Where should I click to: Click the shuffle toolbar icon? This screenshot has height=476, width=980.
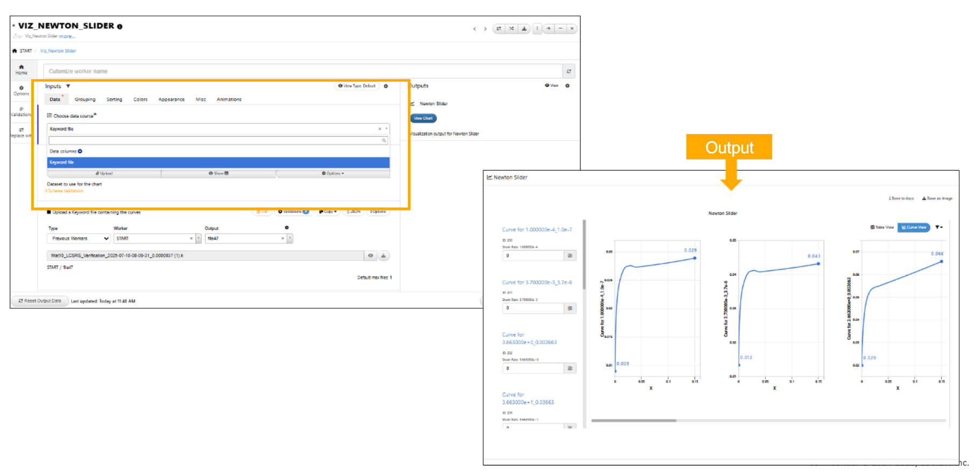(512, 29)
